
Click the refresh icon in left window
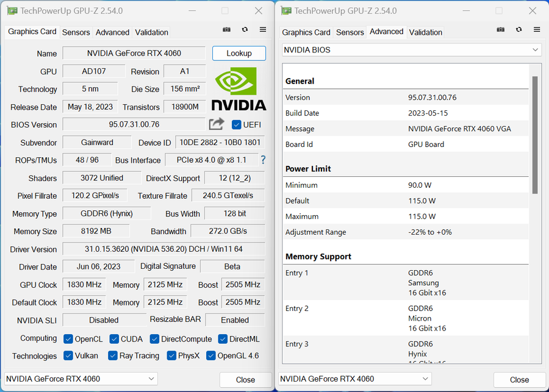coord(245,30)
